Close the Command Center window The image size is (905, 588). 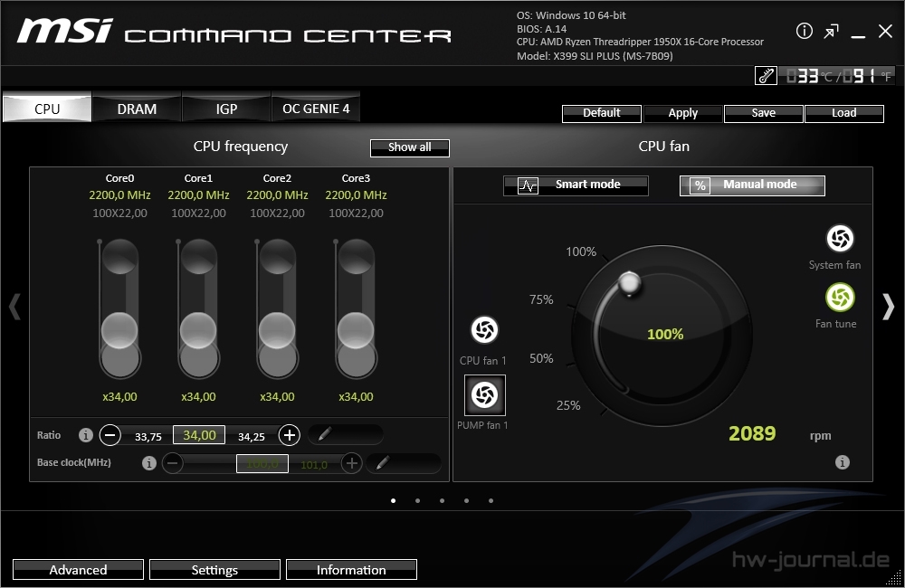[x=885, y=31]
